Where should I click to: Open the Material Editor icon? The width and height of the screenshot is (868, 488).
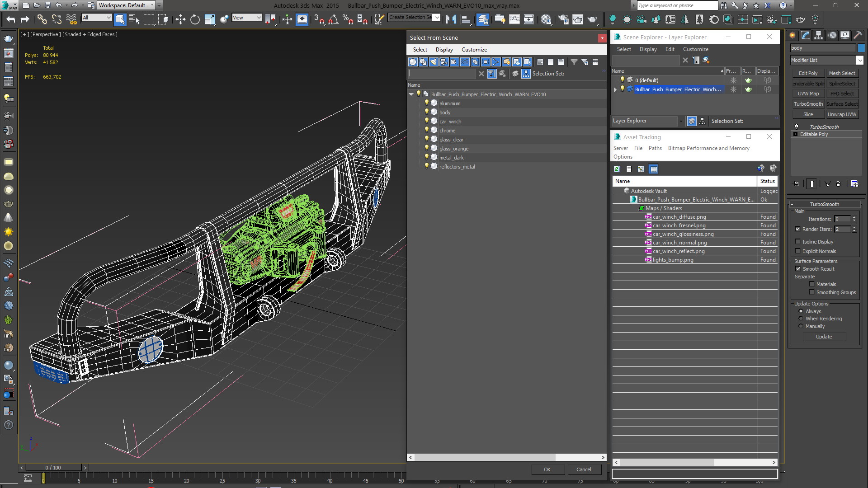tap(546, 19)
